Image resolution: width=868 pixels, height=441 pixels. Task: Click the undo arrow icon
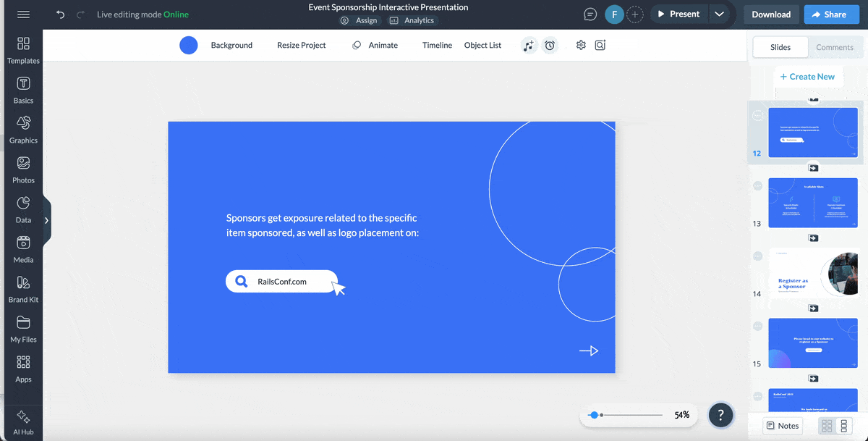coord(60,14)
